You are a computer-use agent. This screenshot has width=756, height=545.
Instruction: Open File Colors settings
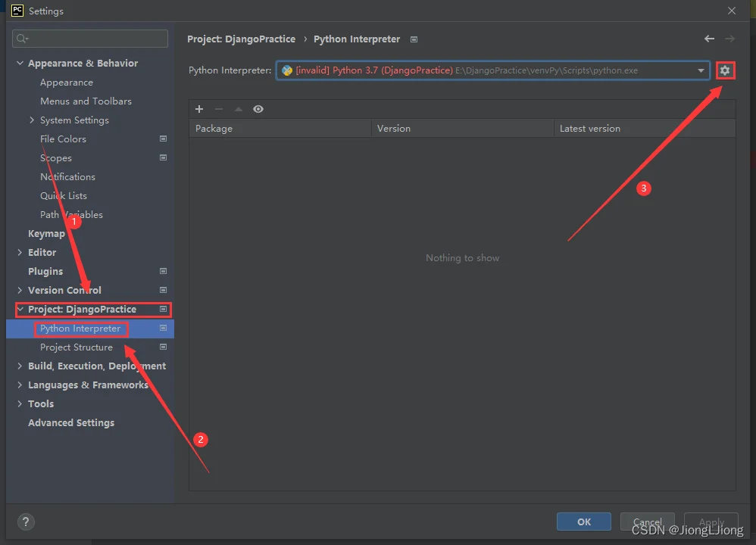coord(63,139)
